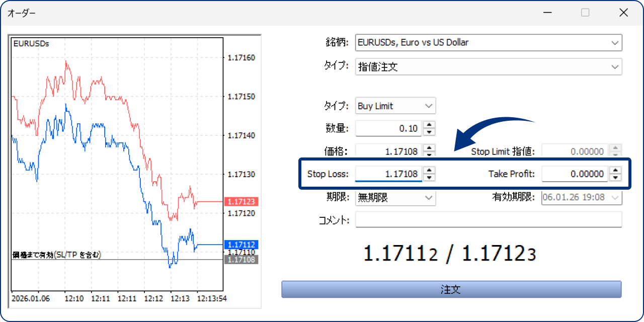The image size is (644, 322).
Task: Click the EURUSDs chart price label 1.17123
Action: point(241,202)
